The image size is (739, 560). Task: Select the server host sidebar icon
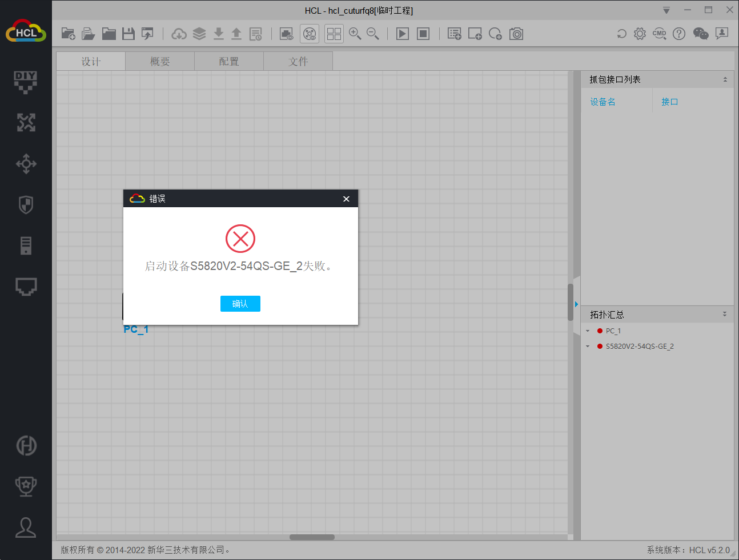[26, 245]
